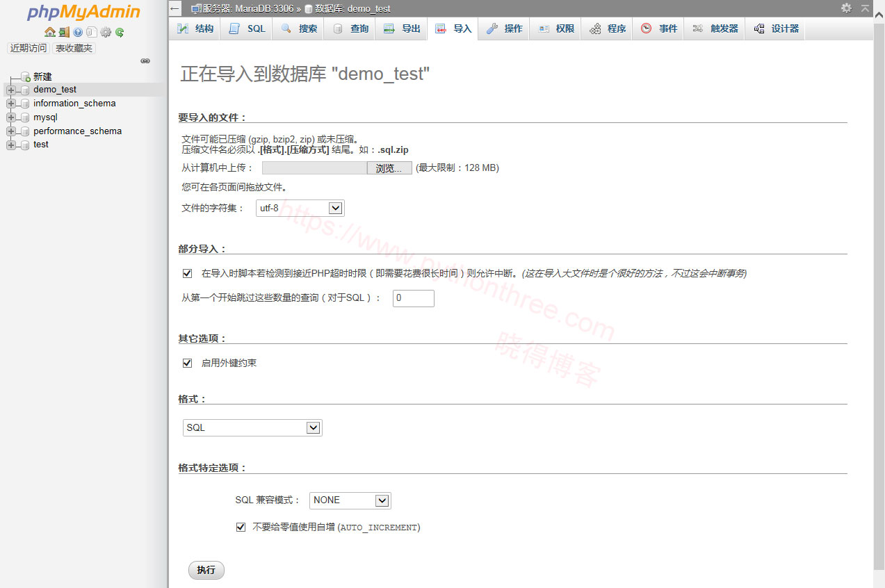Click the new database icon beside 新建
885x588 pixels.
[26, 76]
